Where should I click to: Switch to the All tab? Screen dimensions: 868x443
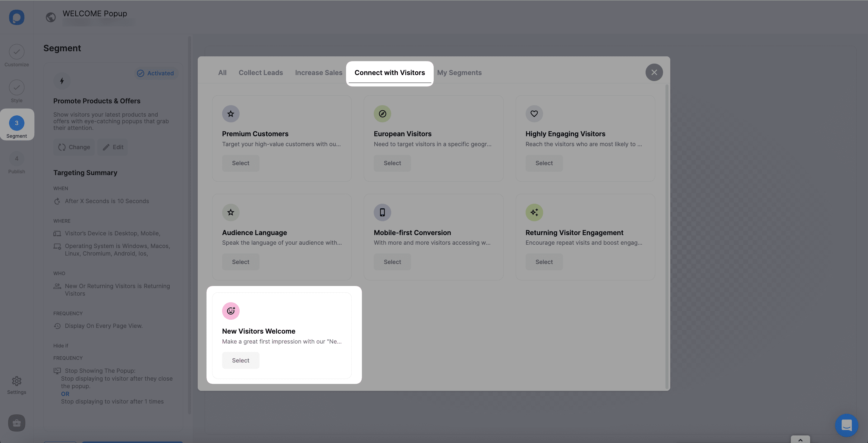222,72
